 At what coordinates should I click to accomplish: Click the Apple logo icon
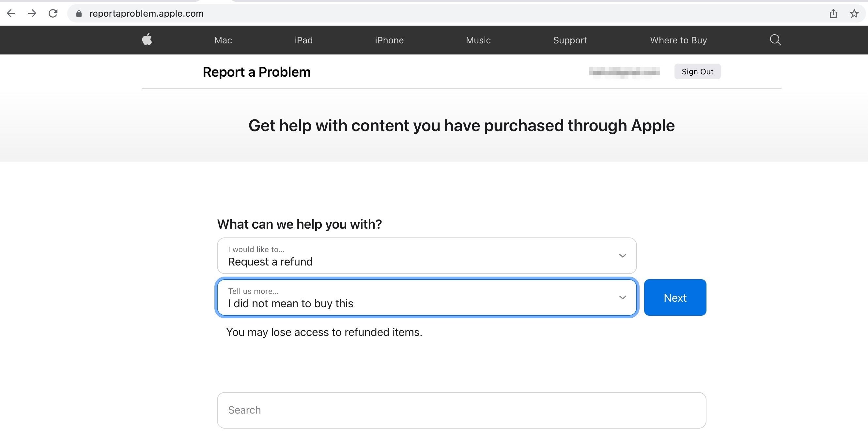coord(147,40)
